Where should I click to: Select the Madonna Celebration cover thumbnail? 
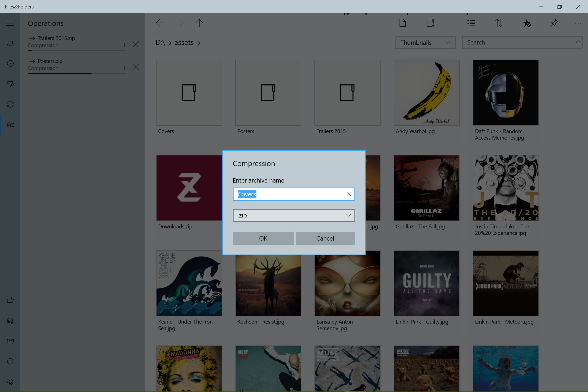tap(189, 369)
